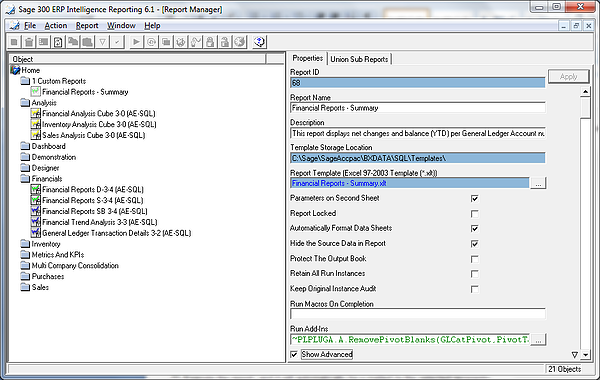Click the Report ID field showing 68
Image resolution: width=600 pixels, height=380 pixels.
click(418, 83)
